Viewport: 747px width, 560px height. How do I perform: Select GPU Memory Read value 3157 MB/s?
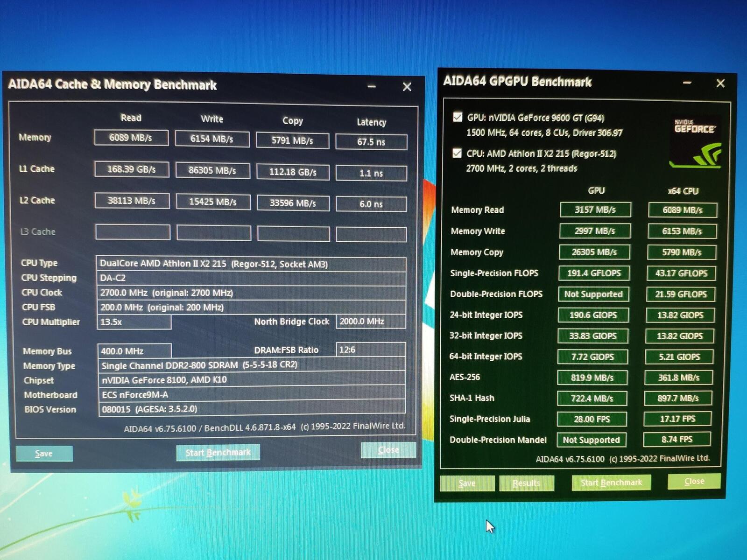(x=595, y=210)
